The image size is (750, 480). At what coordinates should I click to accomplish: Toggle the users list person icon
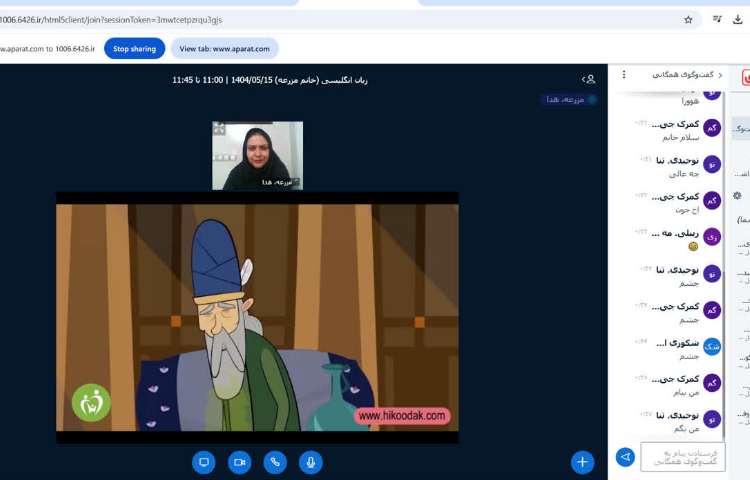(589, 79)
